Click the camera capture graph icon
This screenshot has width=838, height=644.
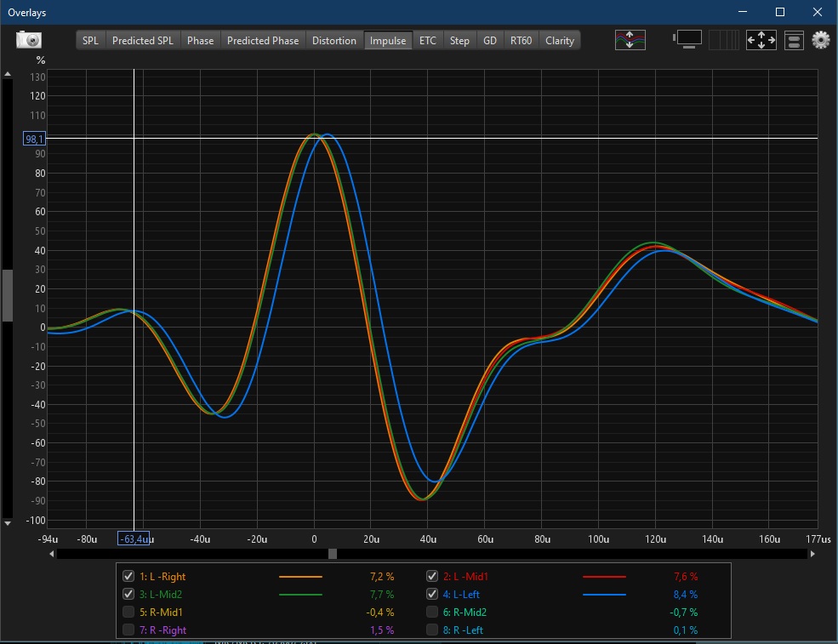point(29,40)
